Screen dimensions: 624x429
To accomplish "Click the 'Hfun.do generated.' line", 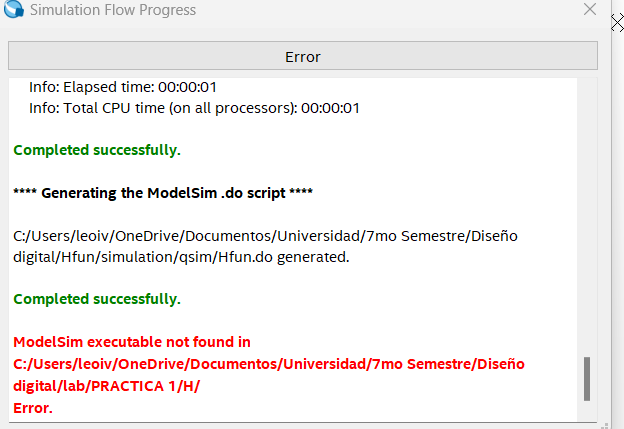I will [x=180, y=257].
